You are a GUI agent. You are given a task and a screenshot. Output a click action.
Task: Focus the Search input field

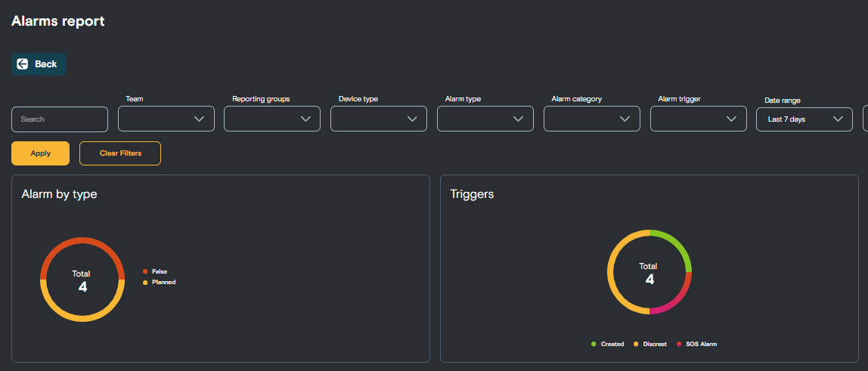tap(60, 119)
